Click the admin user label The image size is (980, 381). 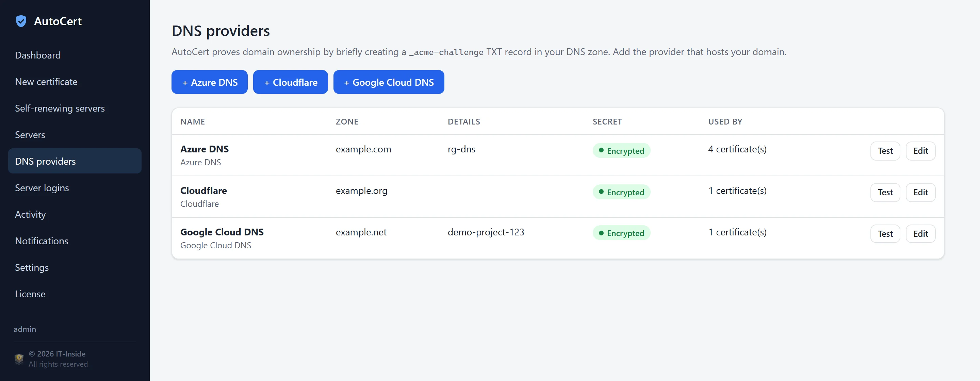pyautogui.click(x=25, y=329)
